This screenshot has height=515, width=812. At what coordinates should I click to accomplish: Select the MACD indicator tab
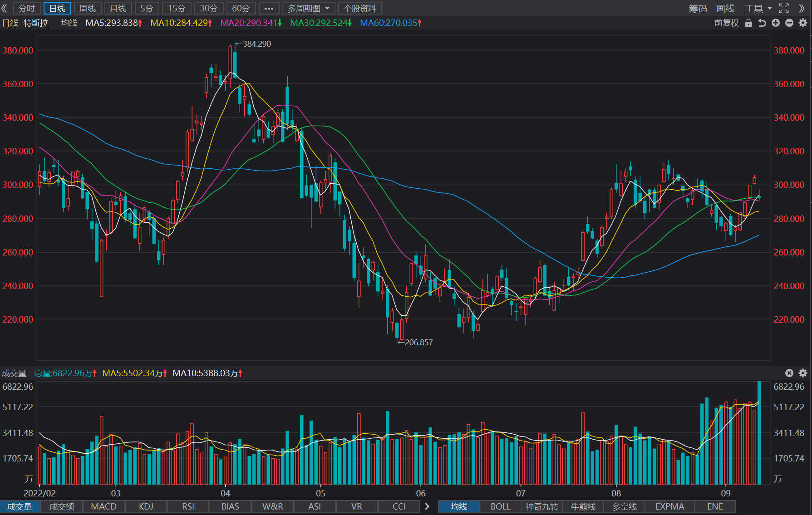[x=104, y=506]
